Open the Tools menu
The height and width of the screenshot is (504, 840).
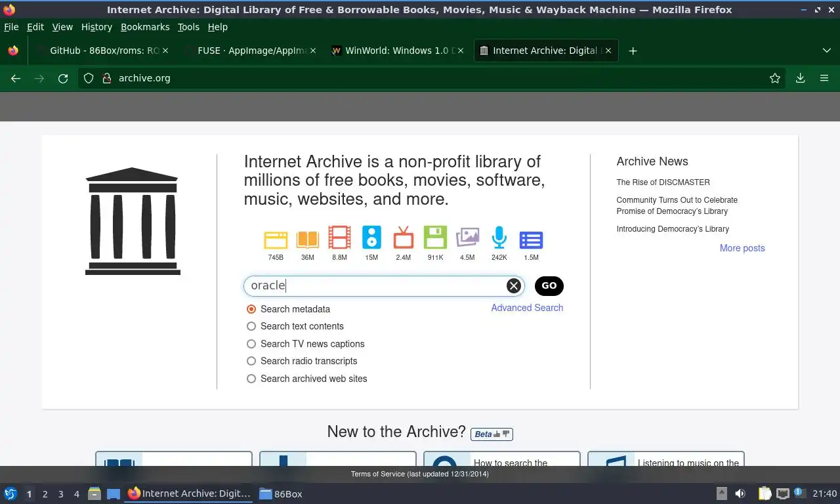(188, 27)
